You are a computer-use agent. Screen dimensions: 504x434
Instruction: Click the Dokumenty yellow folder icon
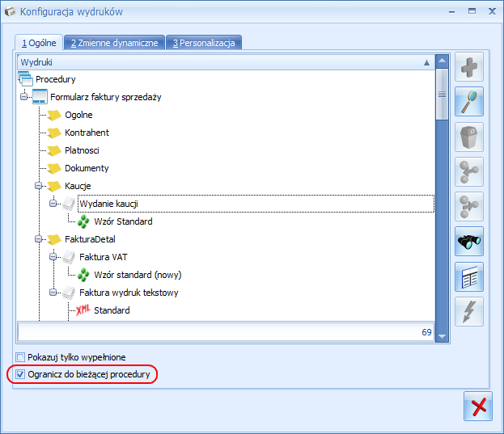point(54,168)
